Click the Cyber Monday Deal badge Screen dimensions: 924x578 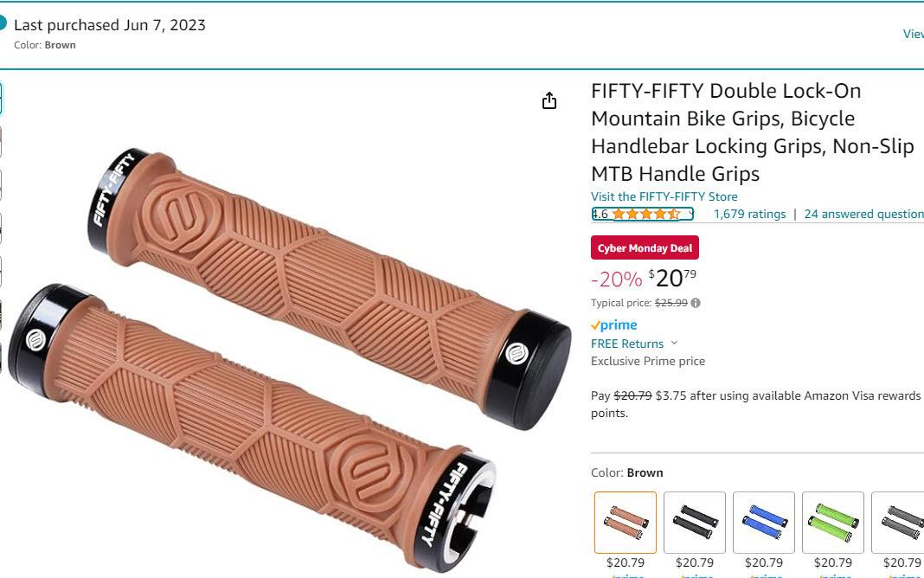(645, 248)
